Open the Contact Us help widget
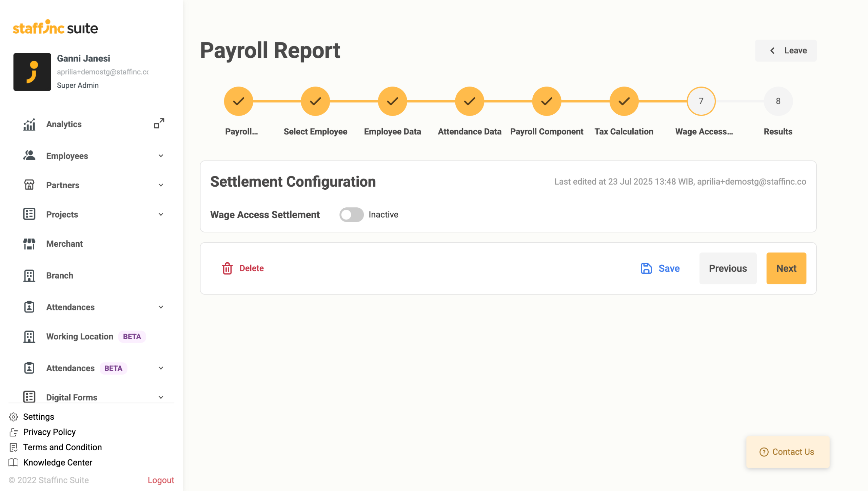 [788, 452]
